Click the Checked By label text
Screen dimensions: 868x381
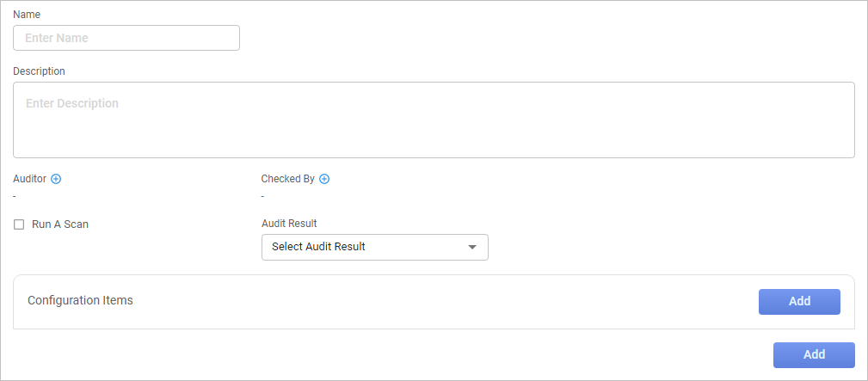(x=287, y=179)
